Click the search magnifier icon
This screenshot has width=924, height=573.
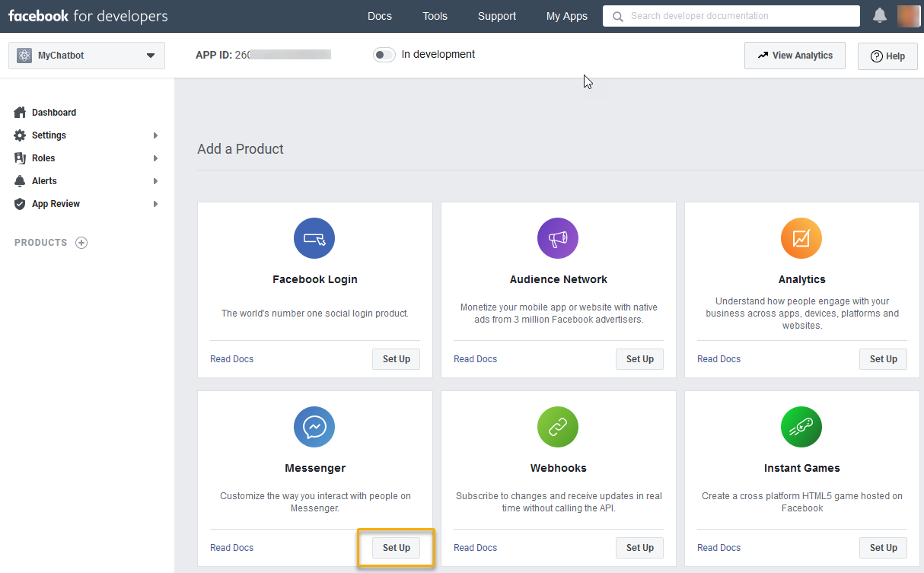coord(617,16)
